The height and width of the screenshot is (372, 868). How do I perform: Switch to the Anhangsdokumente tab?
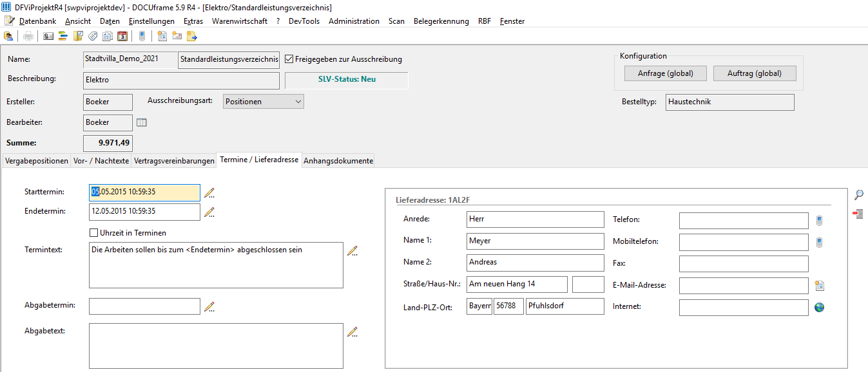pyautogui.click(x=338, y=161)
